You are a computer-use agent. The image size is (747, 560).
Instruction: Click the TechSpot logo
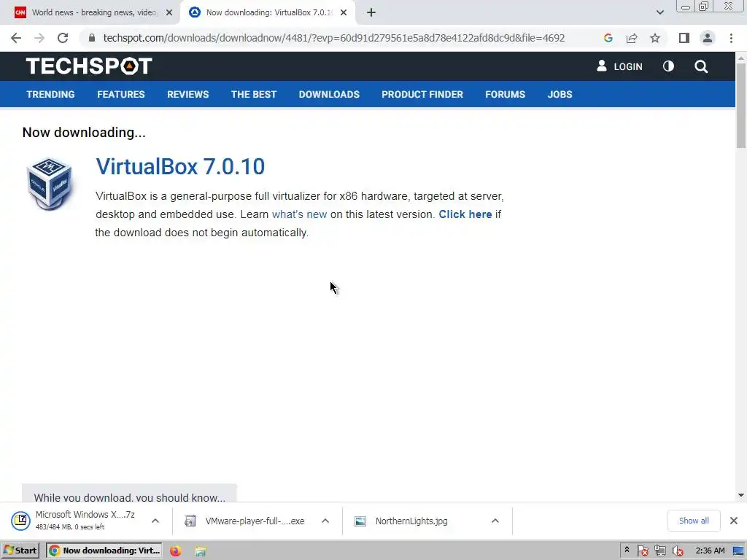coord(89,66)
